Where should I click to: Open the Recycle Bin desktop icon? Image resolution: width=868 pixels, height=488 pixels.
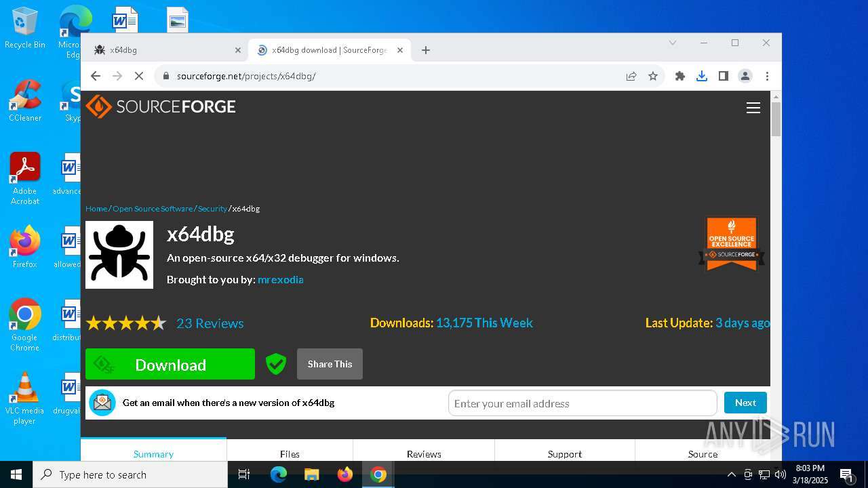pos(25,28)
